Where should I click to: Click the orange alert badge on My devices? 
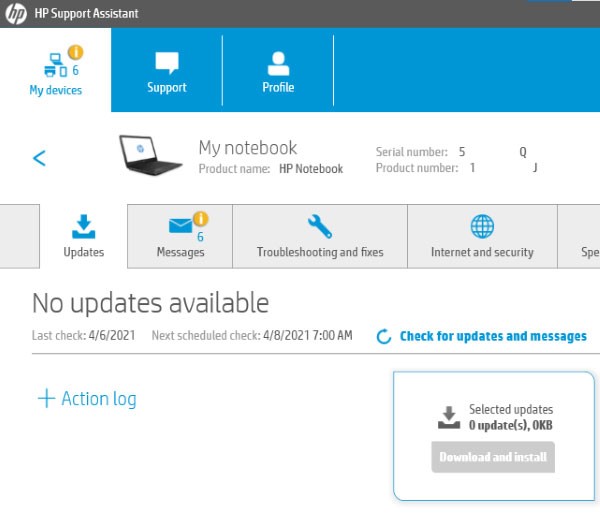click(x=75, y=52)
